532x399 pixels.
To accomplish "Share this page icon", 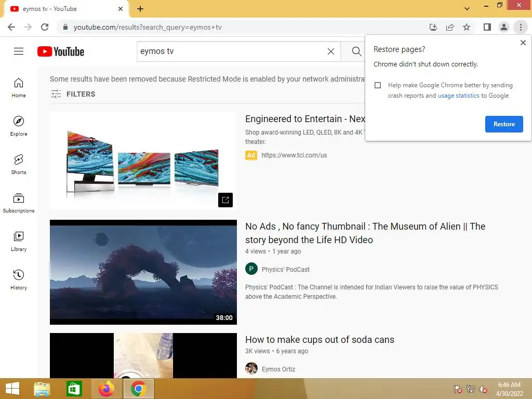I will [450, 27].
